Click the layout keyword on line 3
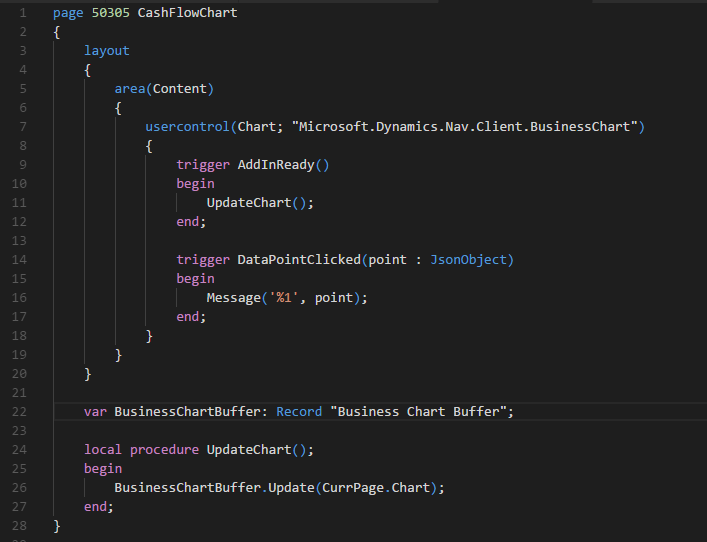This screenshot has height=542, width=707. (x=106, y=50)
